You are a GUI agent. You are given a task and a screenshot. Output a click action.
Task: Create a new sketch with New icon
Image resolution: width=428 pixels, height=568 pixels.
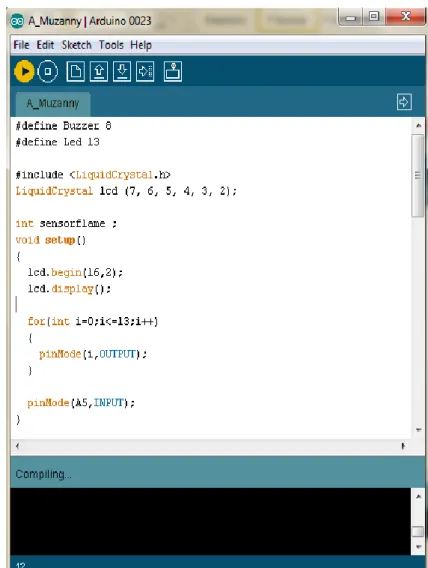coord(76,71)
